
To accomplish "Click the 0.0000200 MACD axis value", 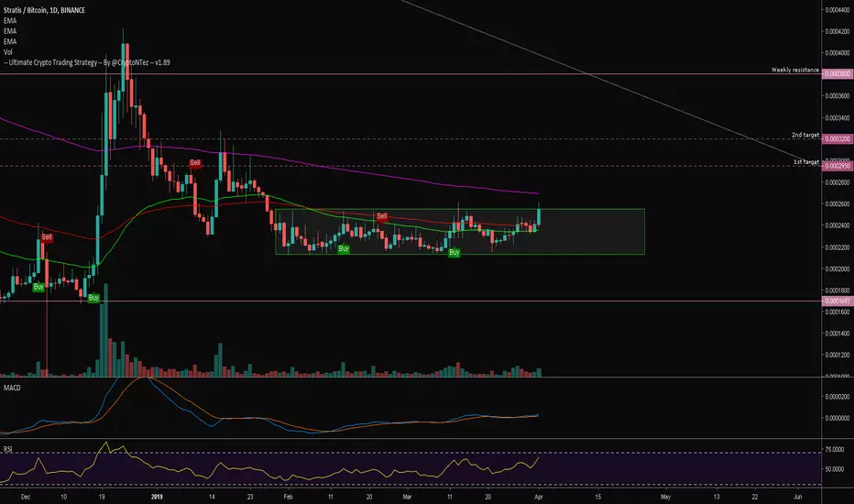I will point(838,397).
